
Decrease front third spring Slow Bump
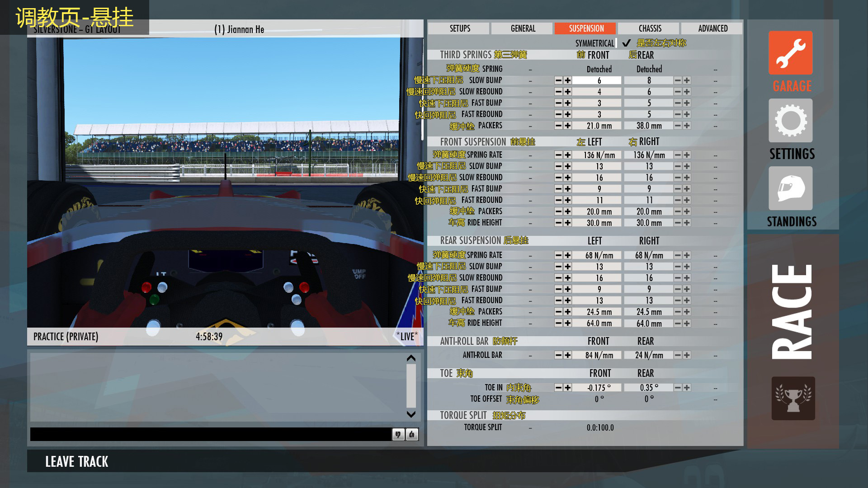(558, 80)
